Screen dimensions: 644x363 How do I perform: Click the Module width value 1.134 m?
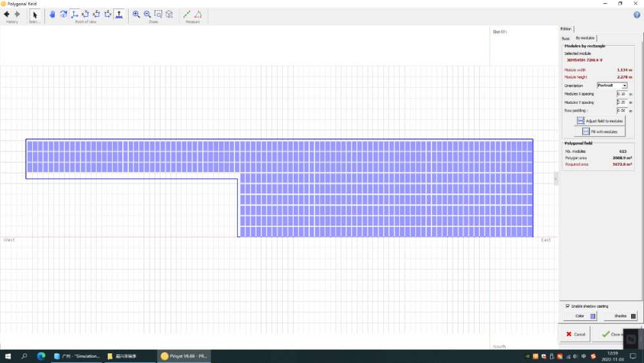[624, 70]
